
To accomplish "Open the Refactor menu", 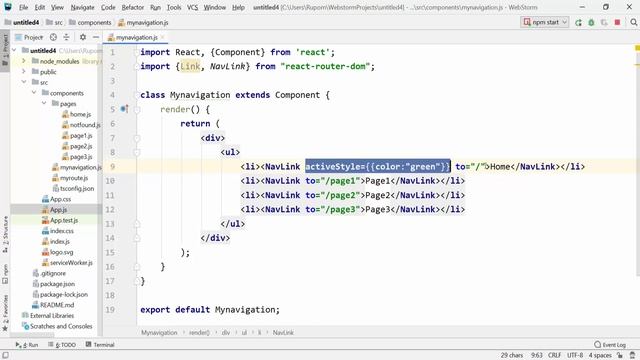I will [133, 7].
